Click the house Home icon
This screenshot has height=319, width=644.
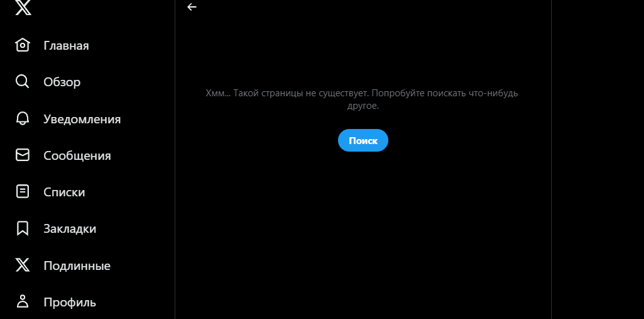(x=22, y=45)
